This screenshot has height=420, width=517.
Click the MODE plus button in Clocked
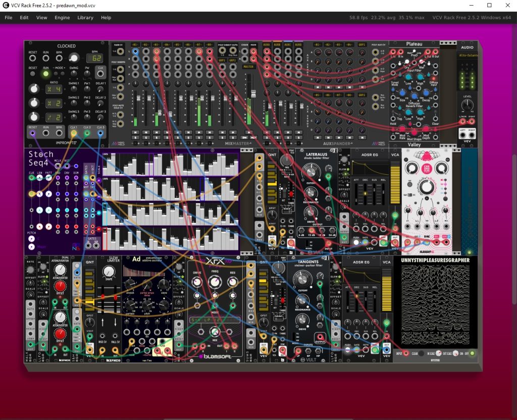pyautogui.click(x=62, y=74)
